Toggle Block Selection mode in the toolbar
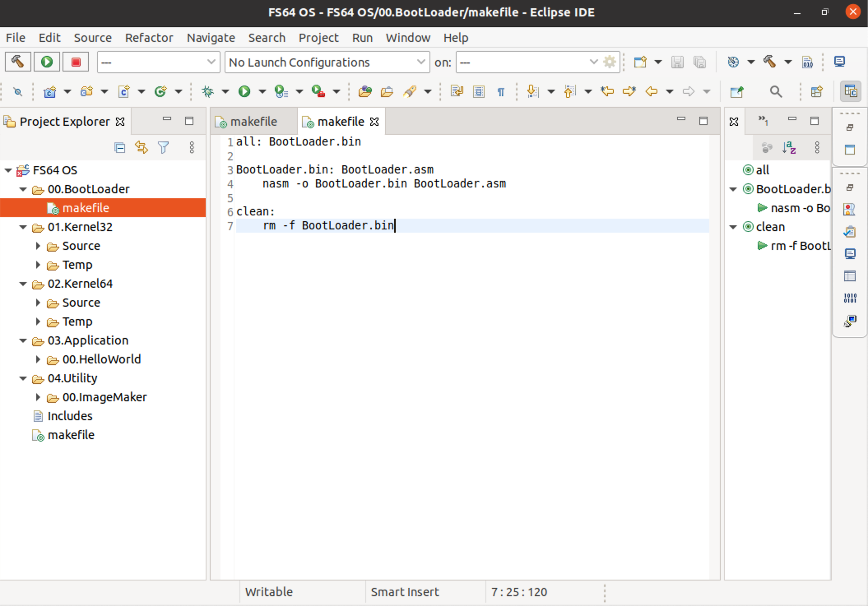 pyautogui.click(x=479, y=91)
